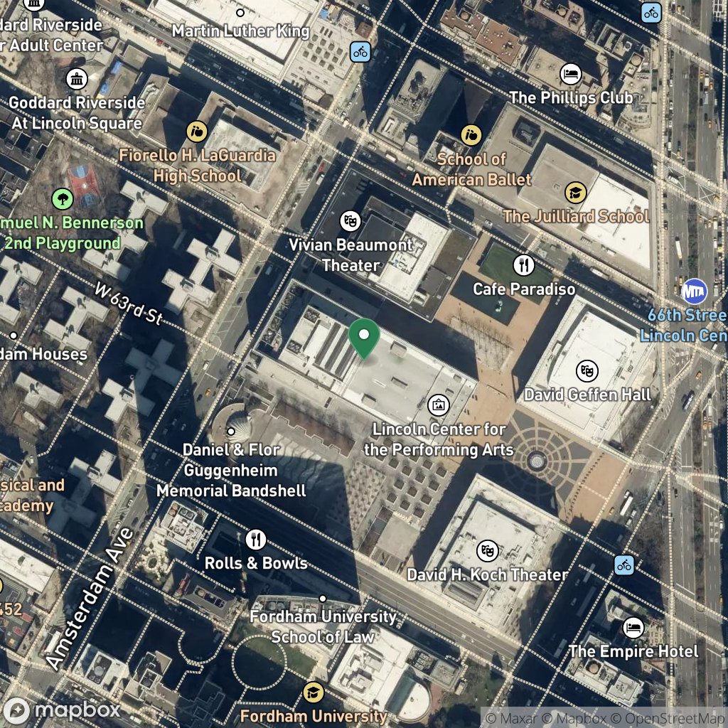Click the "Amsterdam Ave" street label
Viewport: 728px width, 728px height.
click(90, 599)
